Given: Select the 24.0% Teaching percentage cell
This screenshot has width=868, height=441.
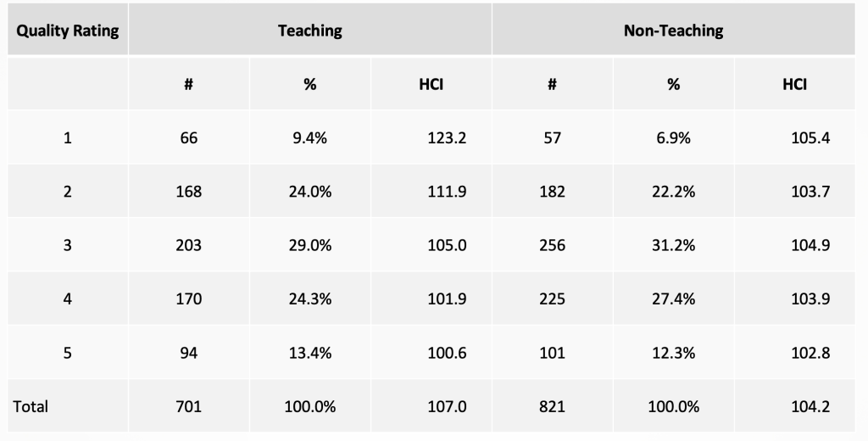Looking at the screenshot, I should [x=310, y=191].
